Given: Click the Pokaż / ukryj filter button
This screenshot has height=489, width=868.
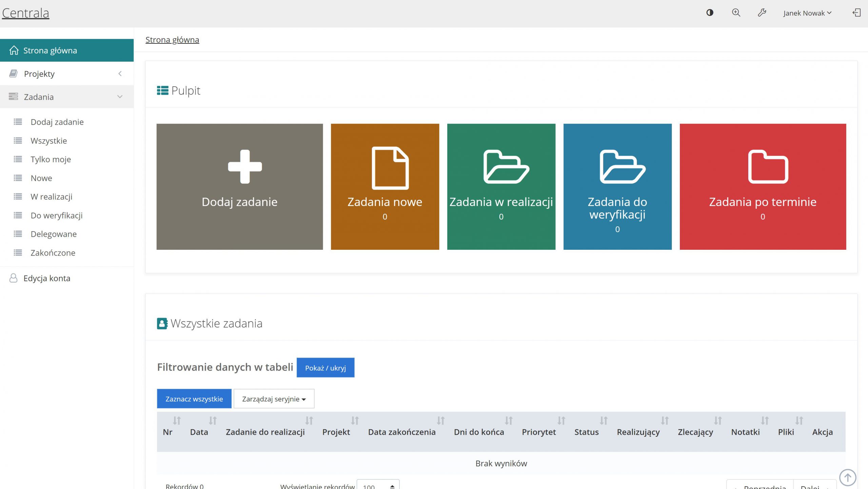Looking at the screenshot, I should tap(325, 368).
